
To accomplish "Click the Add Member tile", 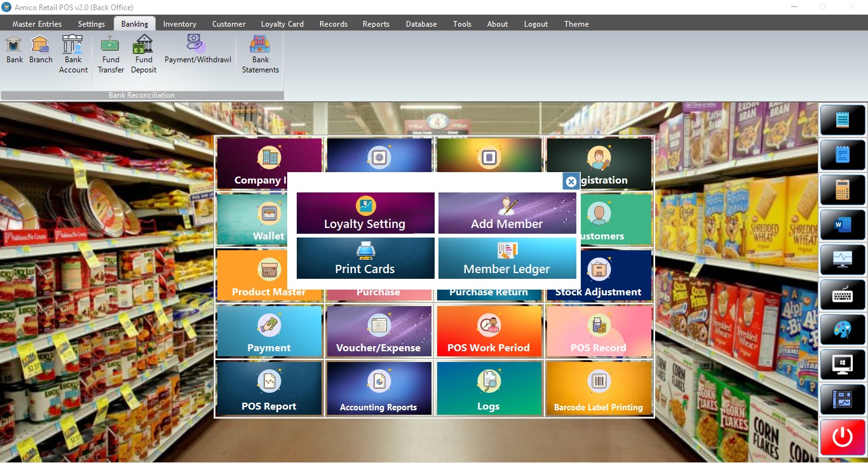I will 507,213.
